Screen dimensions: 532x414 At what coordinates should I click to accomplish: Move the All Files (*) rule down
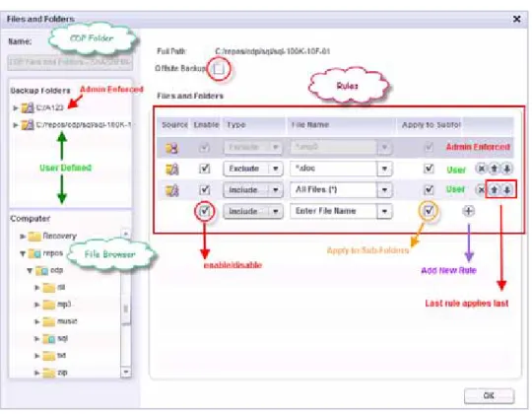coord(507,189)
